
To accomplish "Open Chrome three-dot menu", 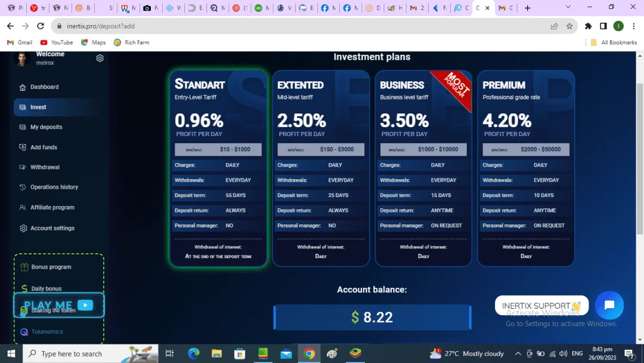I will (x=634, y=26).
